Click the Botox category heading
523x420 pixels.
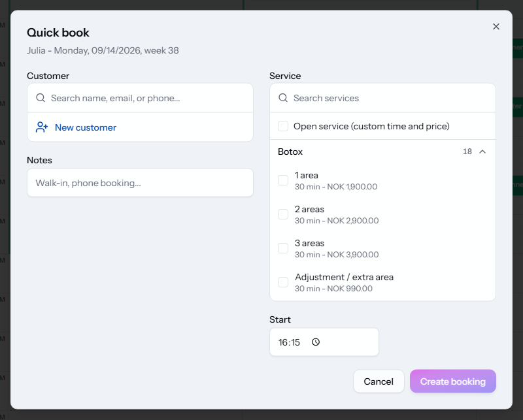(x=290, y=152)
